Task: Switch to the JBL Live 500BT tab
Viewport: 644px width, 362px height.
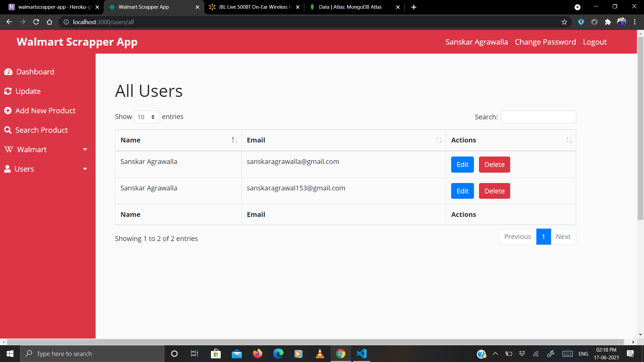Action: coord(252,7)
